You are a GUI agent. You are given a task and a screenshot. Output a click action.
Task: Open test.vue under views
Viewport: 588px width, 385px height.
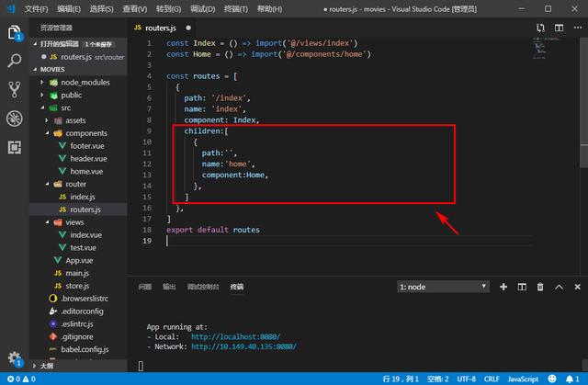[83, 248]
